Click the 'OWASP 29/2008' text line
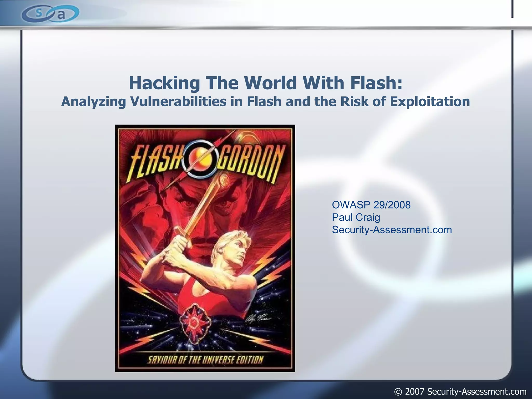The width and height of the screenshot is (532, 399). click(x=371, y=205)
